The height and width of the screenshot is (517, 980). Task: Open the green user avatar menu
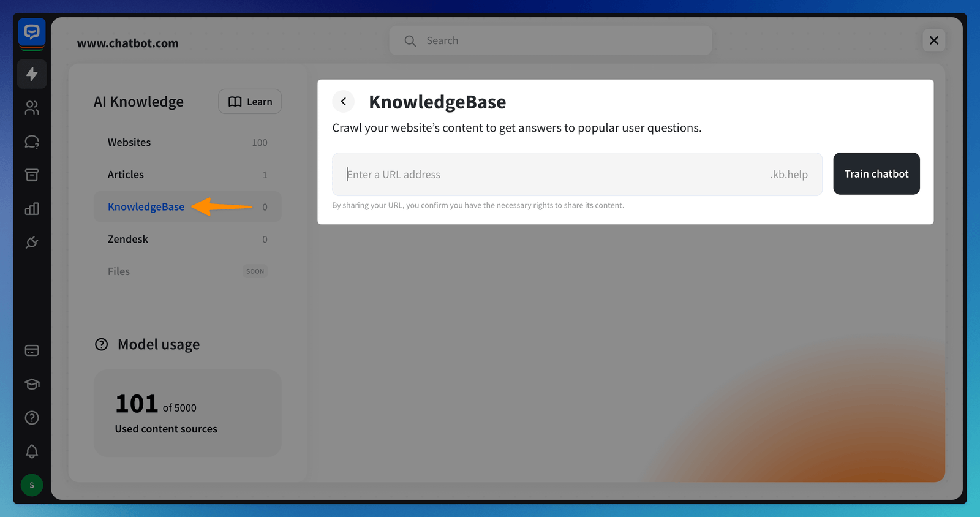click(x=32, y=485)
